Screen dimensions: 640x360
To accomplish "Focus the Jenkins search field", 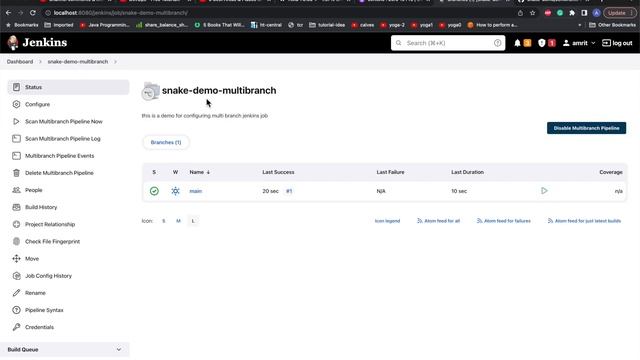I will pyautogui.click(x=448, y=43).
